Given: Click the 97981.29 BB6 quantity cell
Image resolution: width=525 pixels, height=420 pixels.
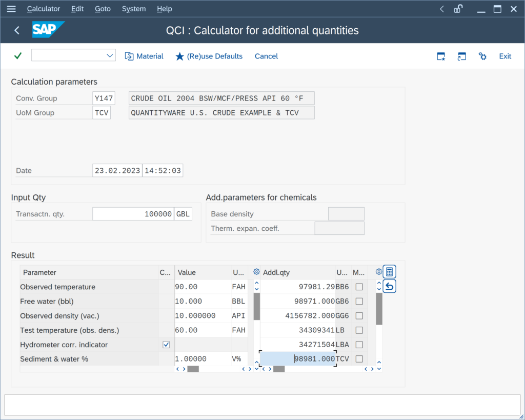Looking at the screenshot, I should pyautogui.click(x=298, y=287).
